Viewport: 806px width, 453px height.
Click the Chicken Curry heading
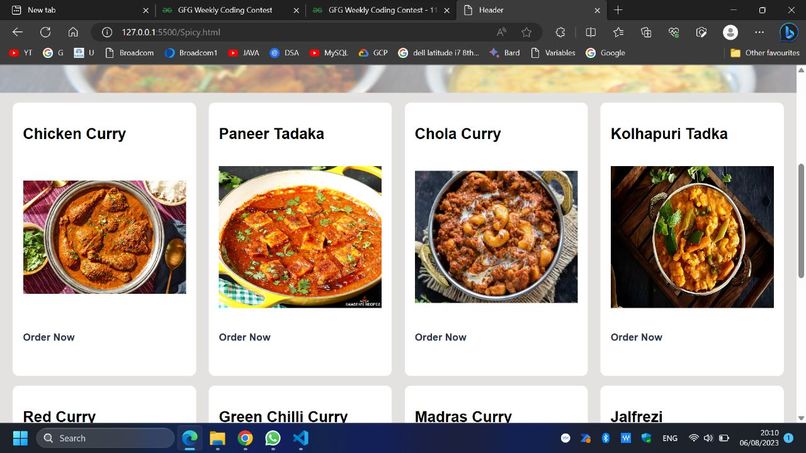[75, 134]
